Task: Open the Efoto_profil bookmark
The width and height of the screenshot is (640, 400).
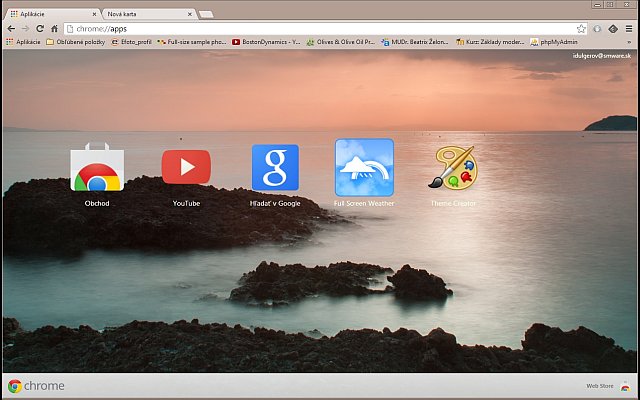Action: (131, 42)
